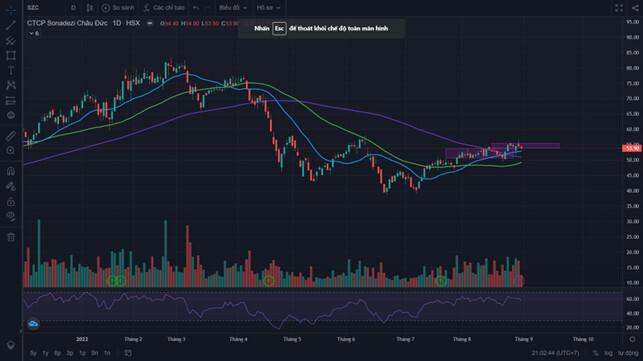Click the green circle marker near Tháng 5
Screen dimensions: 643x361
269,281
